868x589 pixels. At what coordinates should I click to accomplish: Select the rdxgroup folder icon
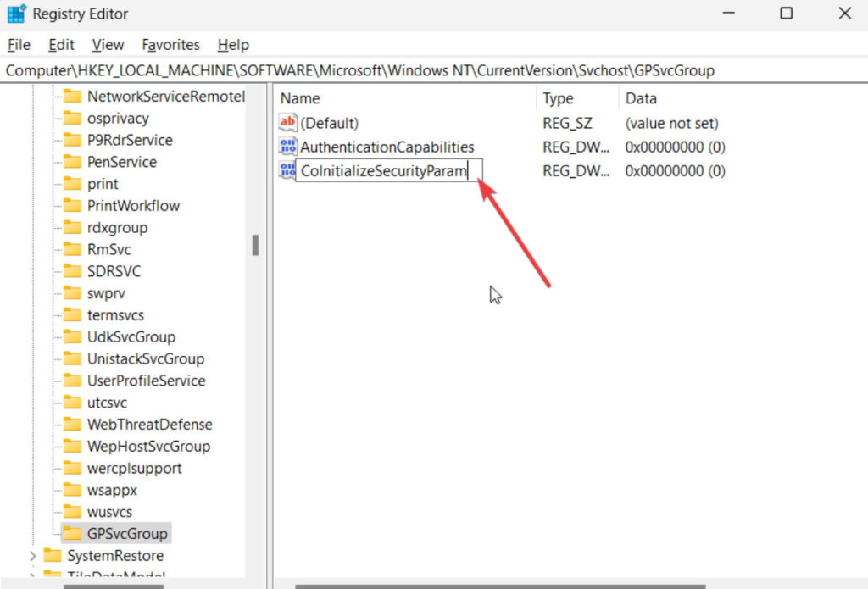pyautogui.click(x=72, y=227)
